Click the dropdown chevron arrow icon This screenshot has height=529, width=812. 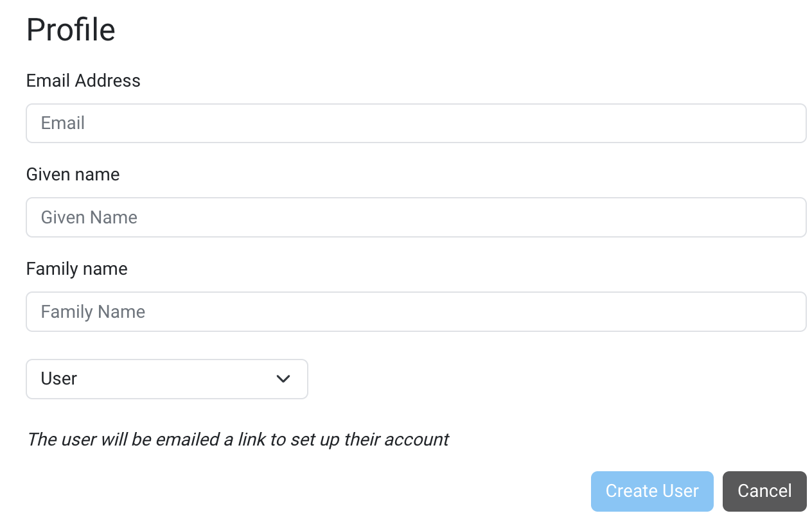click(283, 379)
